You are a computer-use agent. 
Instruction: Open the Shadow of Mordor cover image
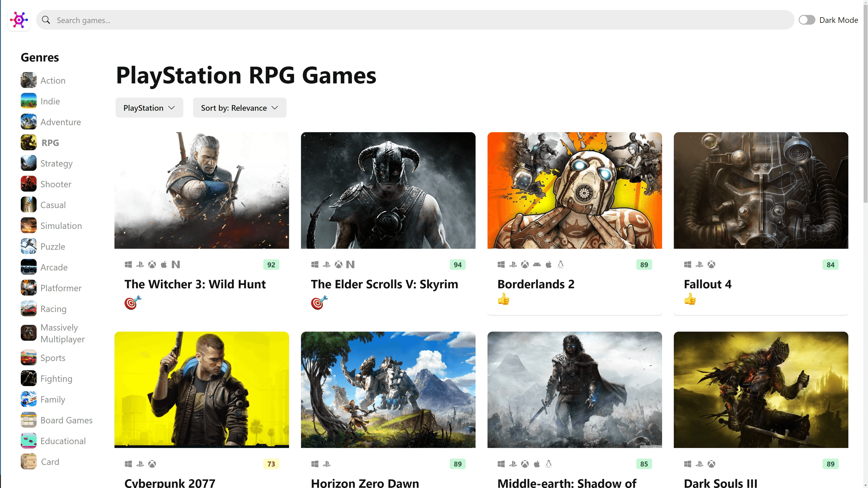[x=575, y=390]
